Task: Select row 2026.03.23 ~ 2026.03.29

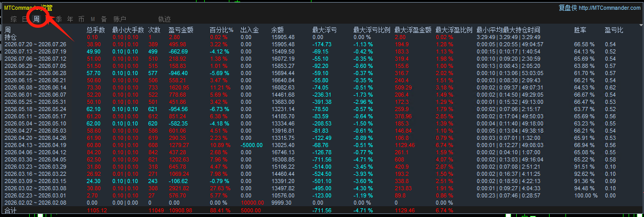Action: tap(35, 167)
